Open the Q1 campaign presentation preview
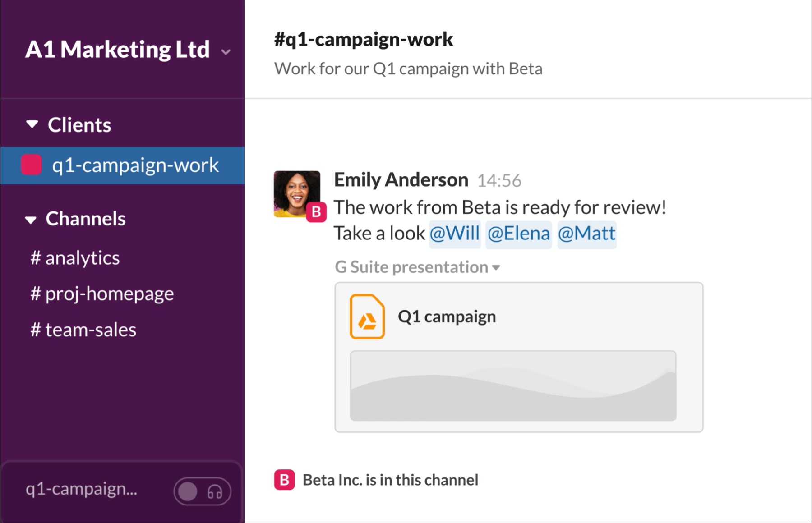This screenshot has width=812, height=523. coord(513,385)
